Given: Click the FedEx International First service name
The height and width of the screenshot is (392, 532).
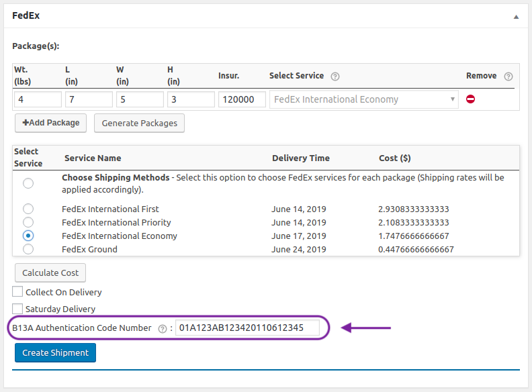Looking at the screenshot, I should [110, 209].
